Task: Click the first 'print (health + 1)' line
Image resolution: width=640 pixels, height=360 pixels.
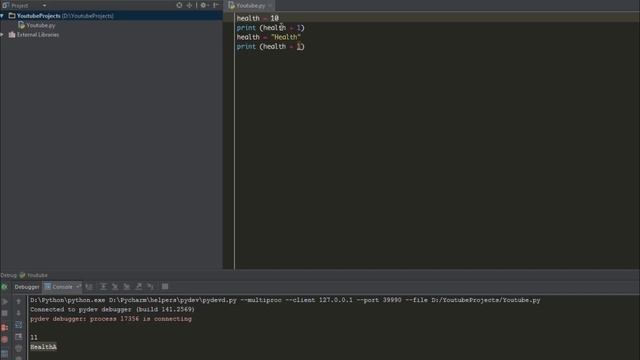Action: click(x=271, y=28)
